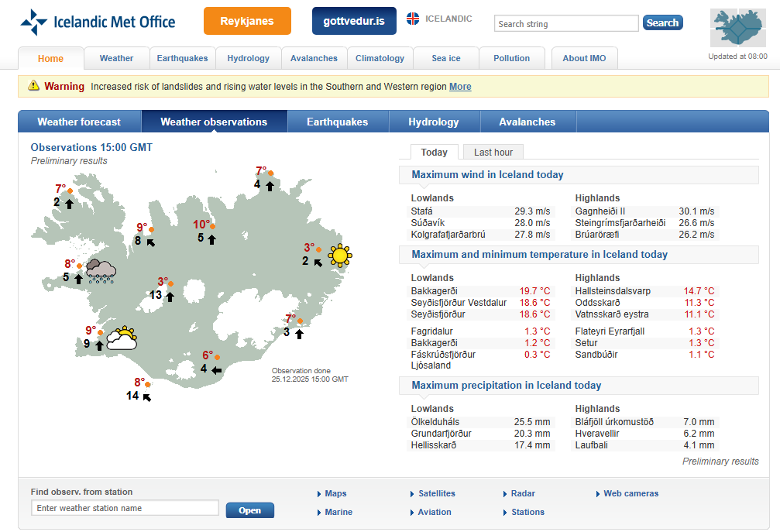Click the Icelandic Met Office logo
Screen dimensions: 780x532
click(98, 22)
